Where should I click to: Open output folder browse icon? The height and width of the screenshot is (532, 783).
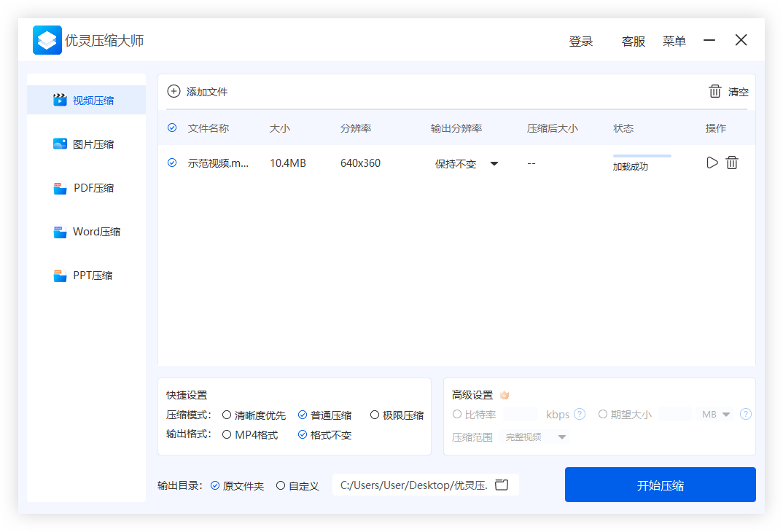tap(502, 485)
